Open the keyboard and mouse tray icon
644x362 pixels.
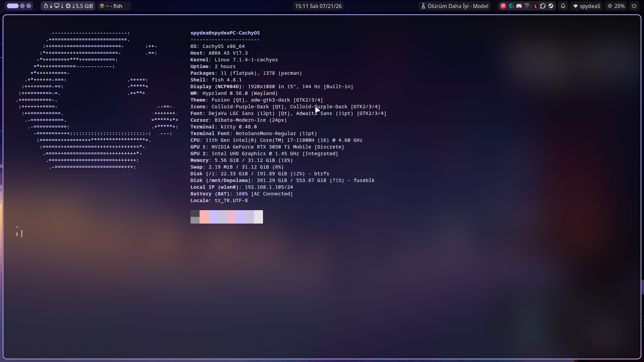click(x=527, y=6)
